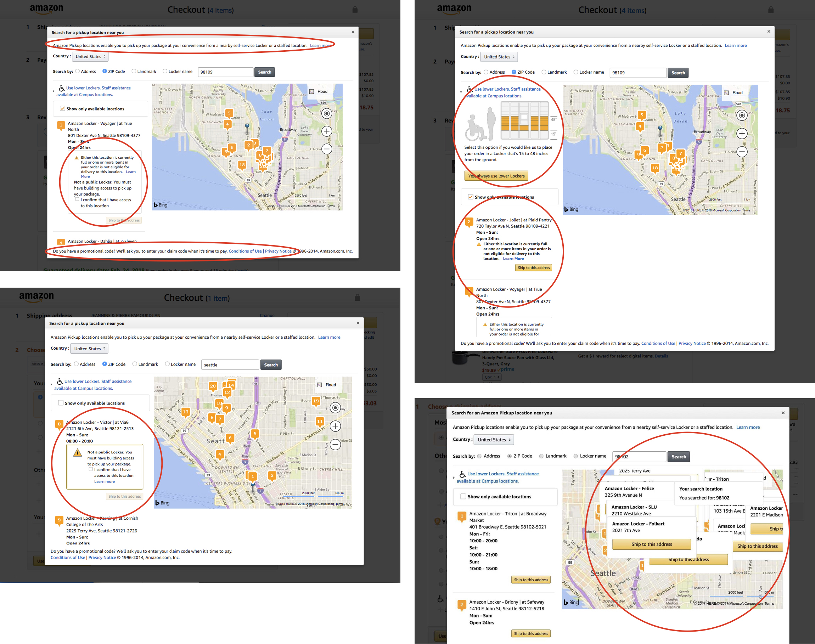Select map marker 19 near Thomas St
Viewport: 815px width, 644px height.
pyautogui.click(x=316, y=401)
